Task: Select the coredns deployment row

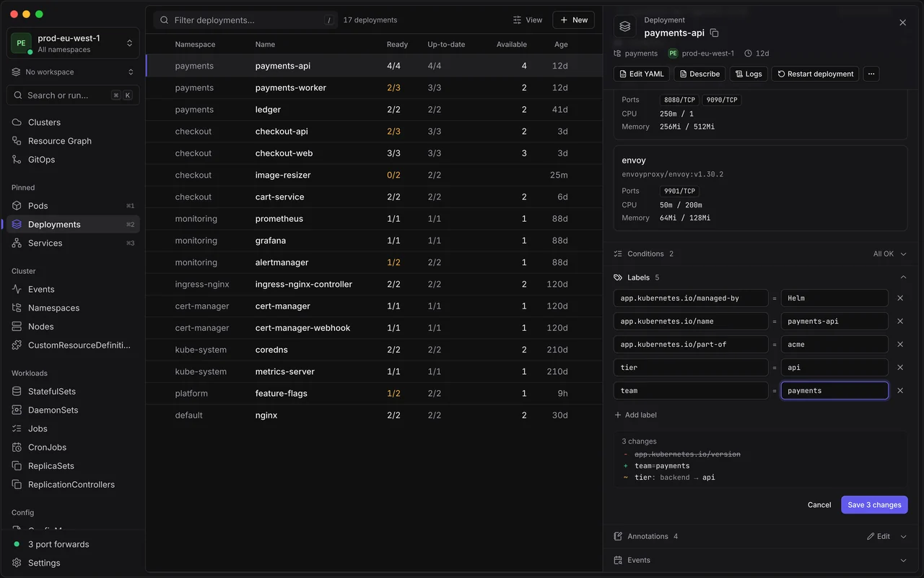Action: point(374,350)
